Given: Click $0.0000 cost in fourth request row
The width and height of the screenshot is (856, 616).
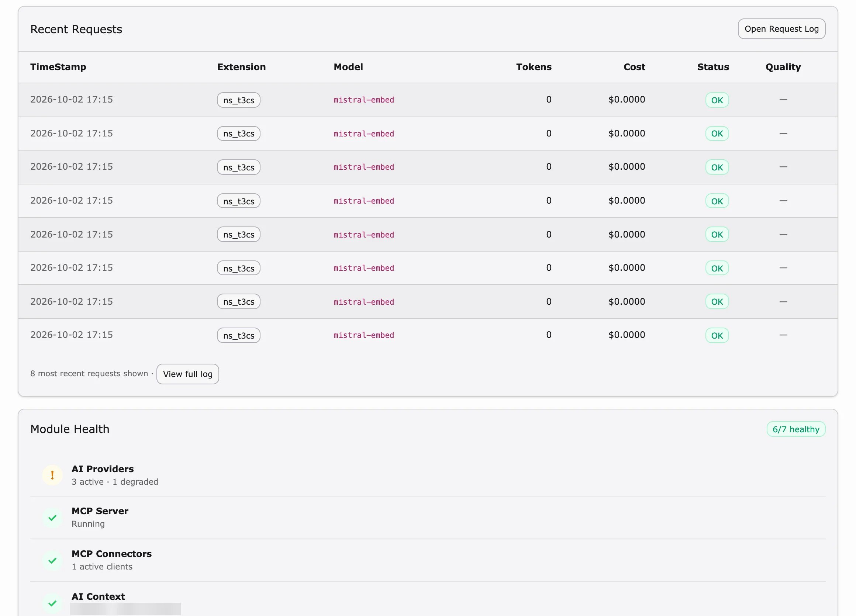Looking at the screenshot, I should pos(627,200).
